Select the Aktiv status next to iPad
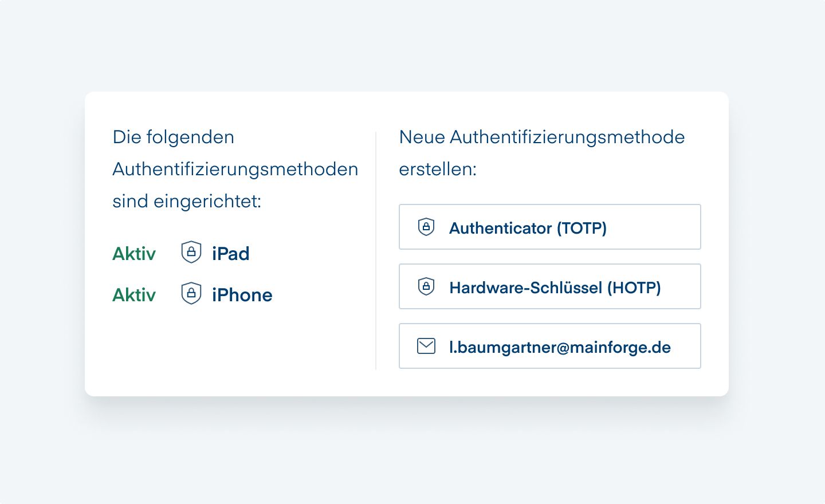825x504 pixels. point(134,253)
